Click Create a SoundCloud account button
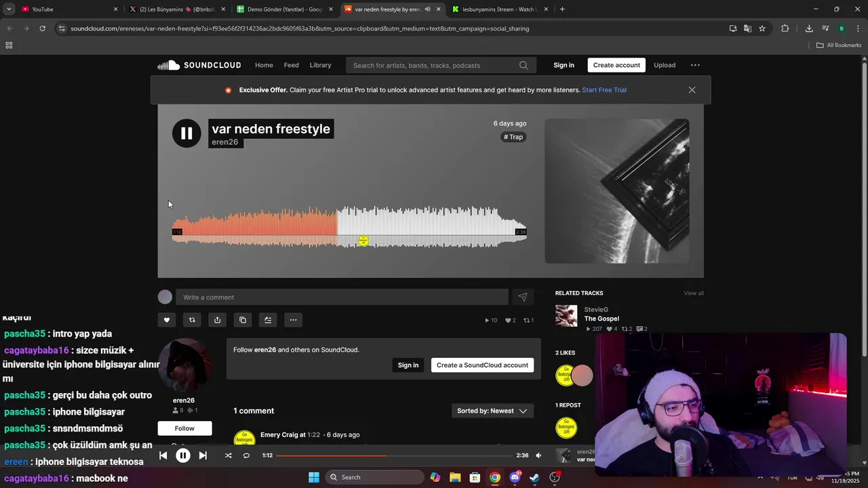Viewport: 868px width, 488px height. click(x=482, y=365)
